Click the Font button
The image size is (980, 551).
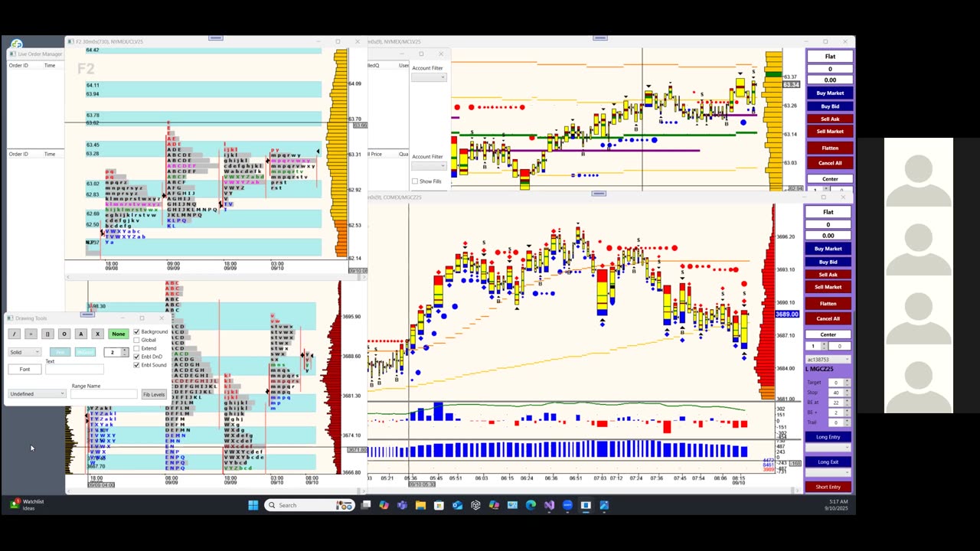(x=24, y=369)
